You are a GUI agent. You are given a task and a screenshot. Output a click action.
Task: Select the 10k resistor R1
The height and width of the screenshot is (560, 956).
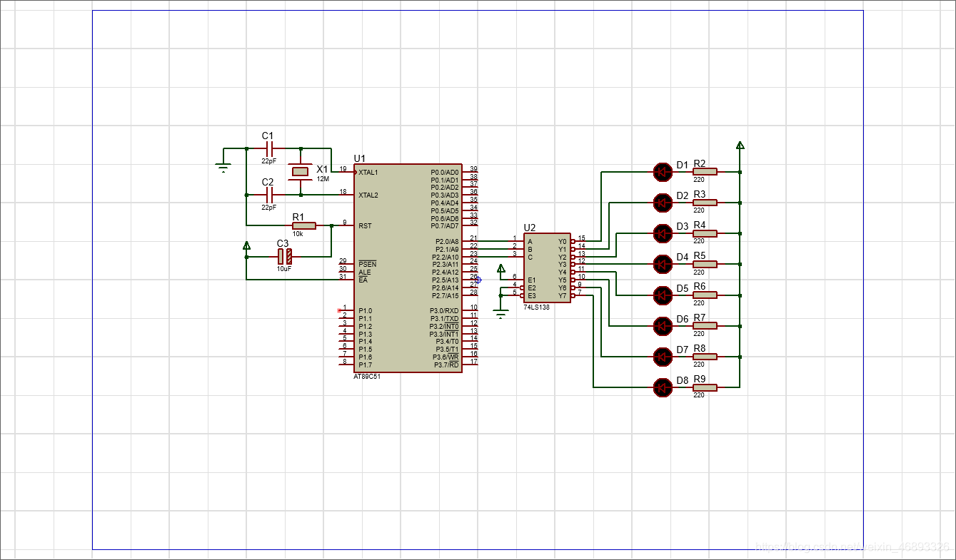(303, 225)
